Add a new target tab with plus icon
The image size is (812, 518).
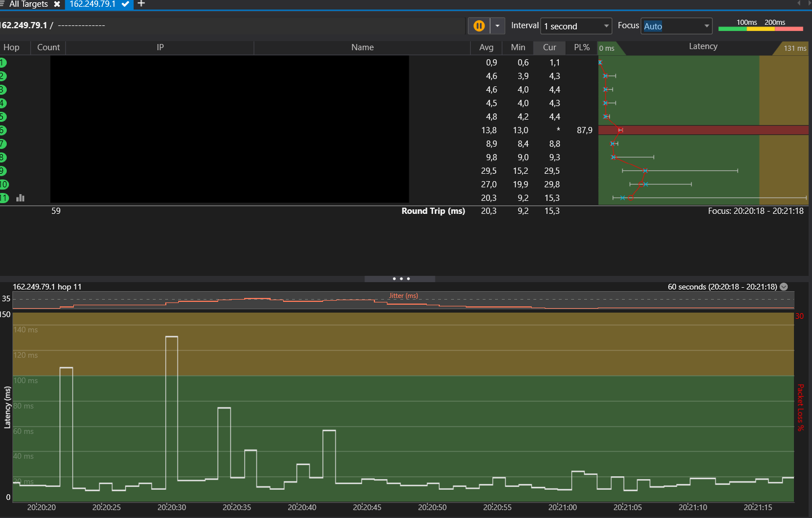pyautogui.click(x=142, y=4)
